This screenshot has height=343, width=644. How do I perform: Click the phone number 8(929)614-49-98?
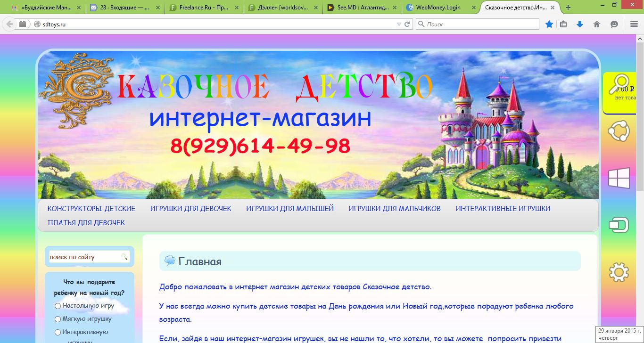260,147
